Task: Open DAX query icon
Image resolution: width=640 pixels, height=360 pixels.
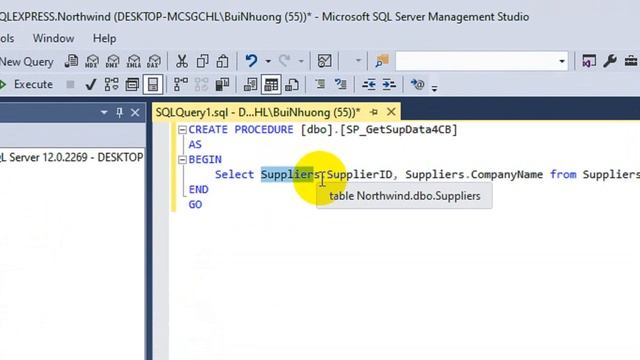Action: pos(154,62)
